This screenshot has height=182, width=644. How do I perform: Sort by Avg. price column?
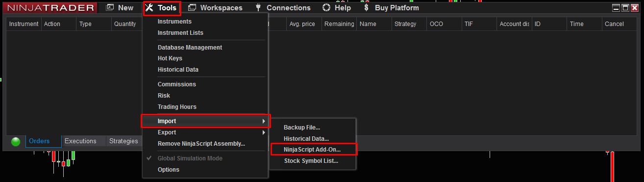(304, 24)
